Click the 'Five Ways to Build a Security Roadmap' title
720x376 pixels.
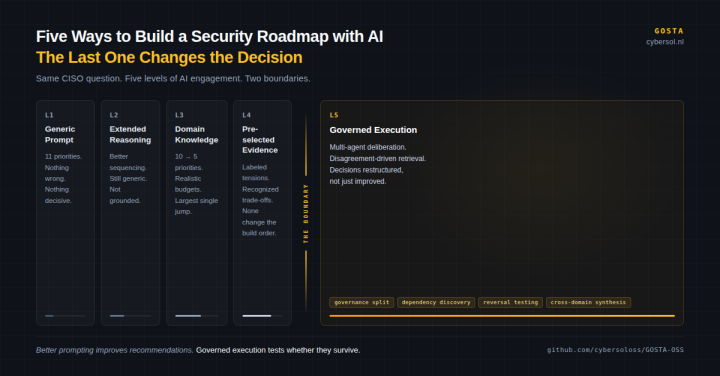[209, 37]
